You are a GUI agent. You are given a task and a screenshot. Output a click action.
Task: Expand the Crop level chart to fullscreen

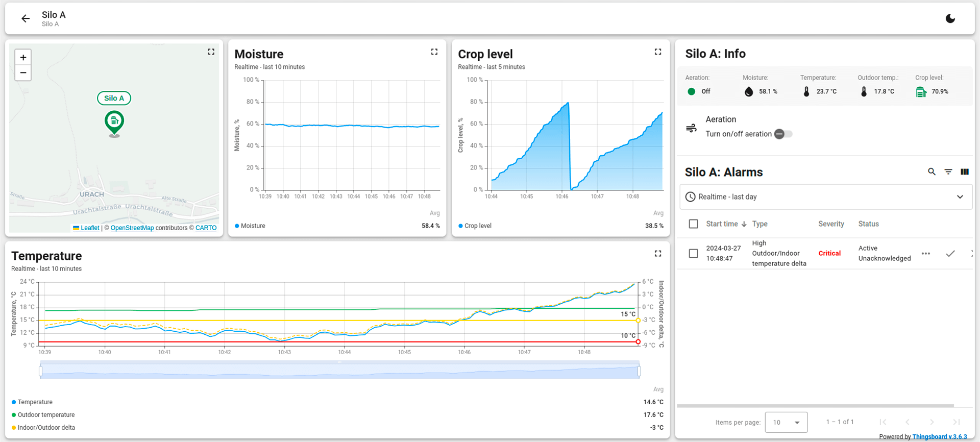coord(657,52)
